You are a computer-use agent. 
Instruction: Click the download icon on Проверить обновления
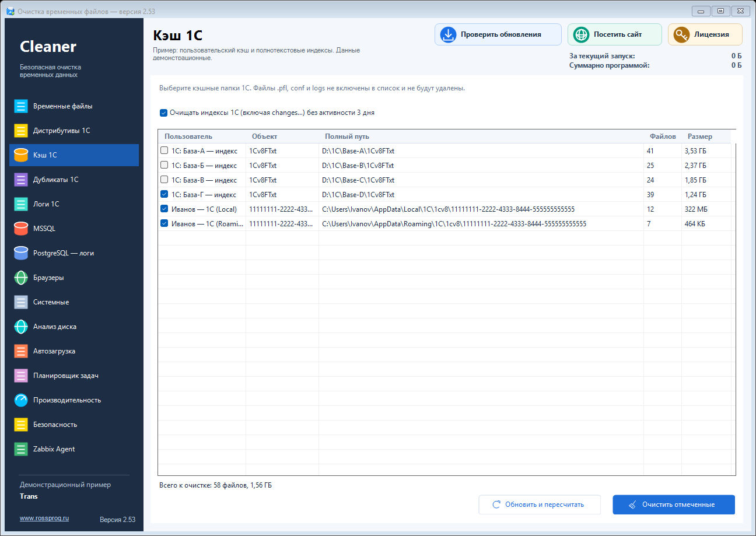448,34
